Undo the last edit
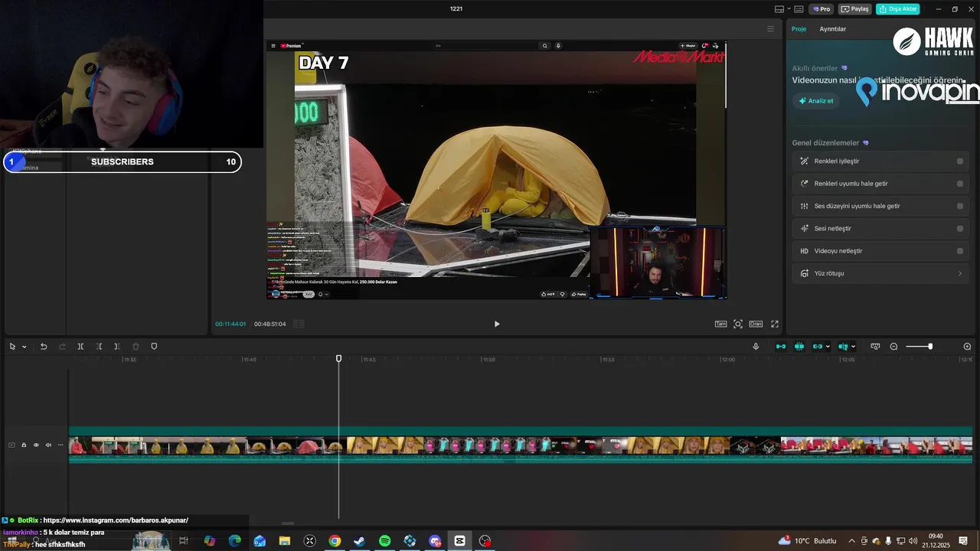 point(44,347)
